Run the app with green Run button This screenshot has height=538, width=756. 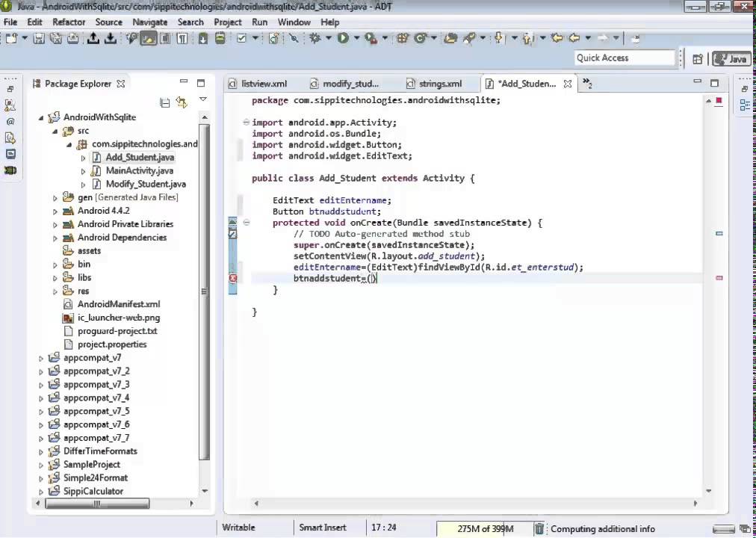(x=344, y=39)
